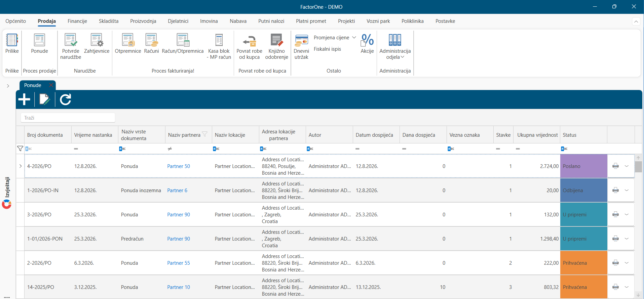The image size is (644, 299).
Task: Expand the row 4-2026/PO details
Action: click(21, 166)
